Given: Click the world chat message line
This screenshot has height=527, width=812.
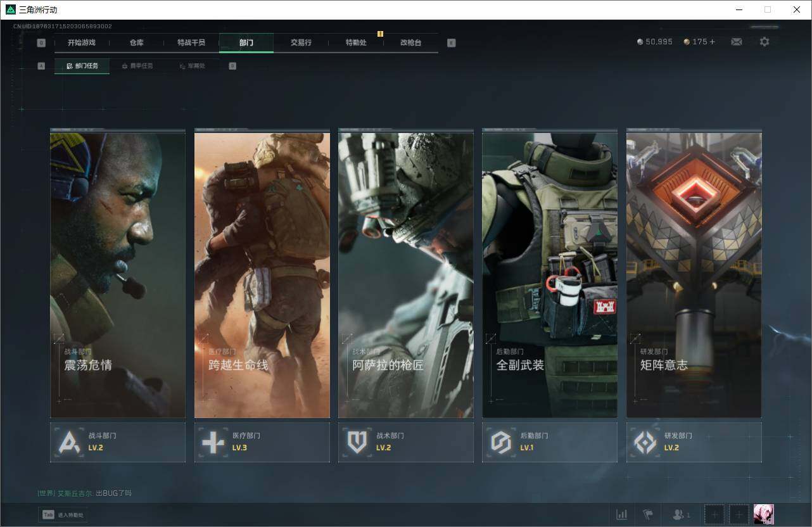Looking at the screenshot, I should click(x=85, y=493).
